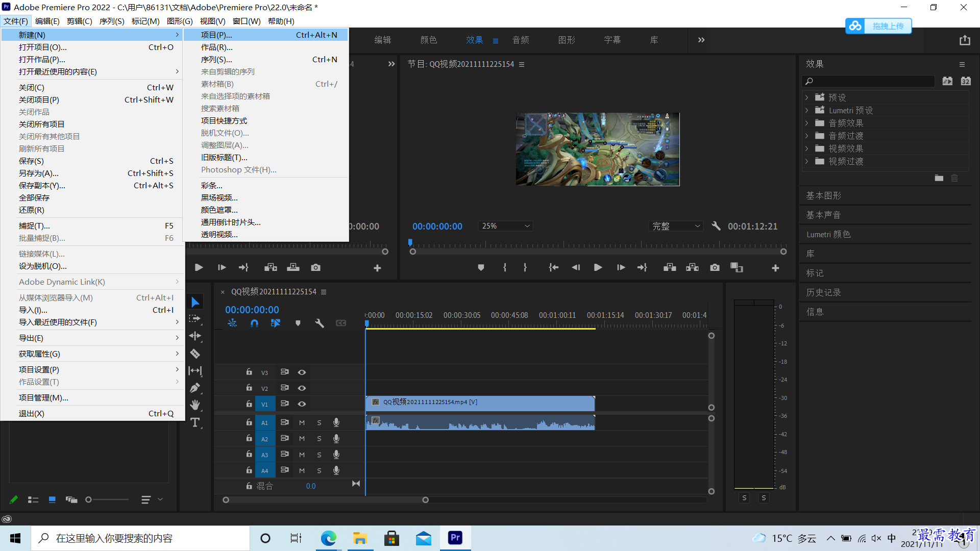Image resolution: width=980 pixels, height=551 pixels.
Task: Click the 拖拽上传 cloud upload button
Action: tap(878, 26)
